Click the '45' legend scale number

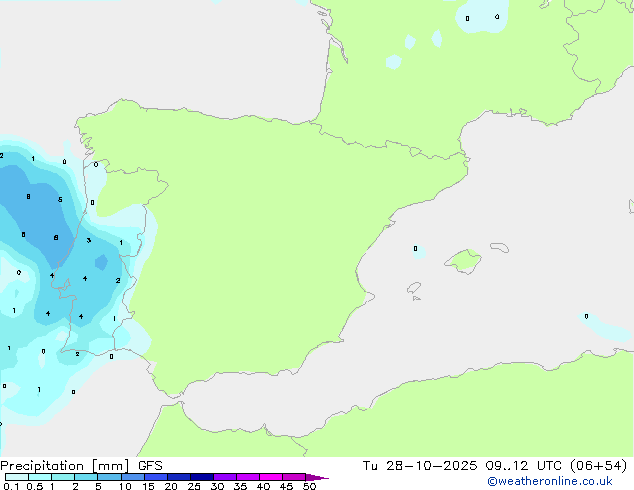pos(286,486)
